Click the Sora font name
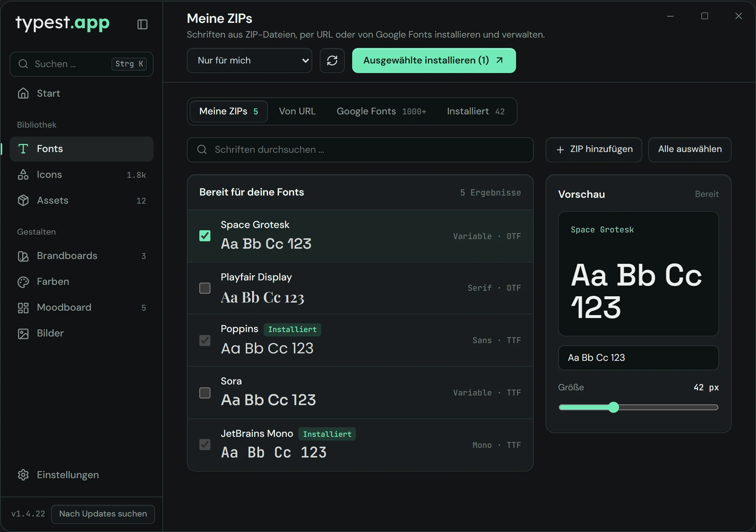This screenshot has width=756, height=532. pos(231,381)
